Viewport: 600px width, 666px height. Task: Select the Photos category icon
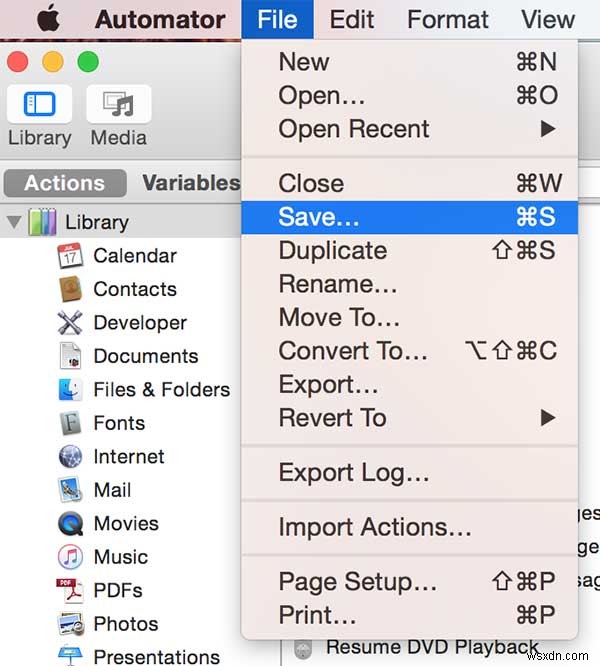point(70,624)
